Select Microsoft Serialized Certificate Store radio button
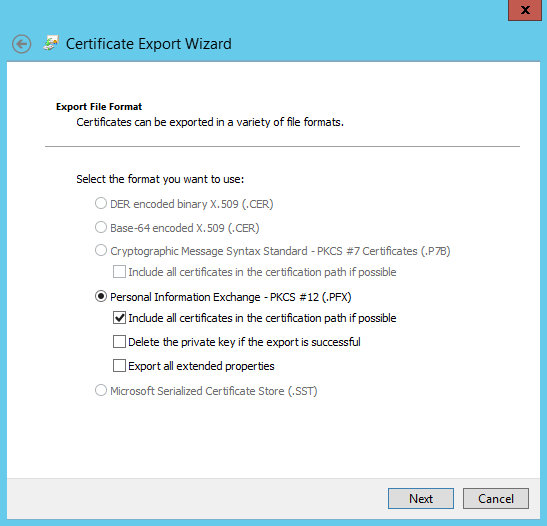The height and width of the screenshot is (526, 547). tap(101, 390)
